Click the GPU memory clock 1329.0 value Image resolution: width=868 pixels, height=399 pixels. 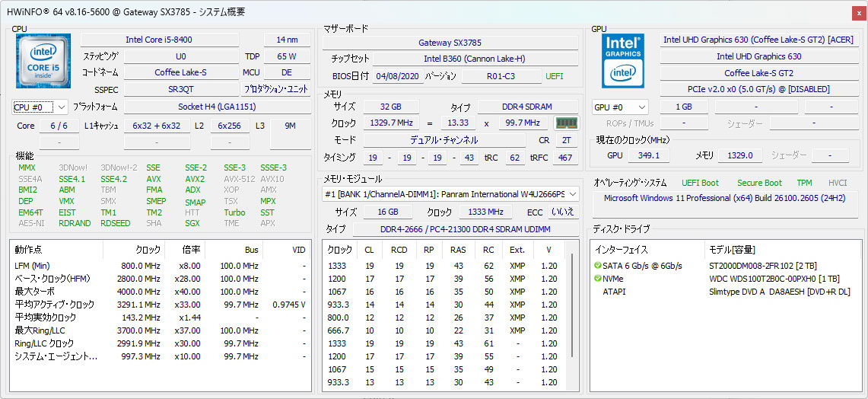(739, 156)
